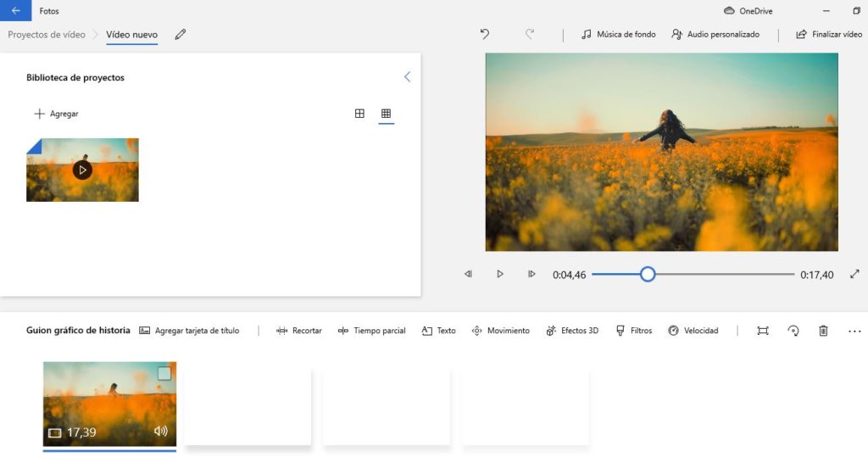Click the pencil icon to rename the video
The height and width of the screenshot is (463, 868).
click(x=180, y=35)
